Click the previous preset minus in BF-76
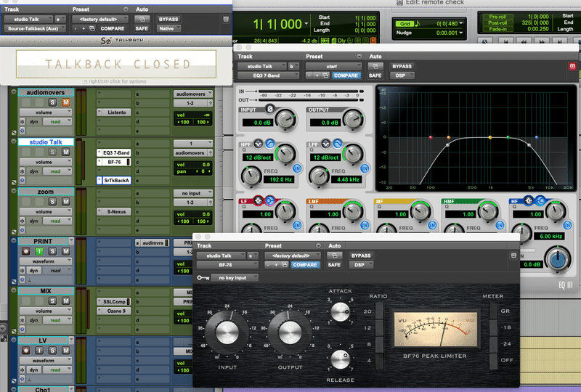 (268, 265)
